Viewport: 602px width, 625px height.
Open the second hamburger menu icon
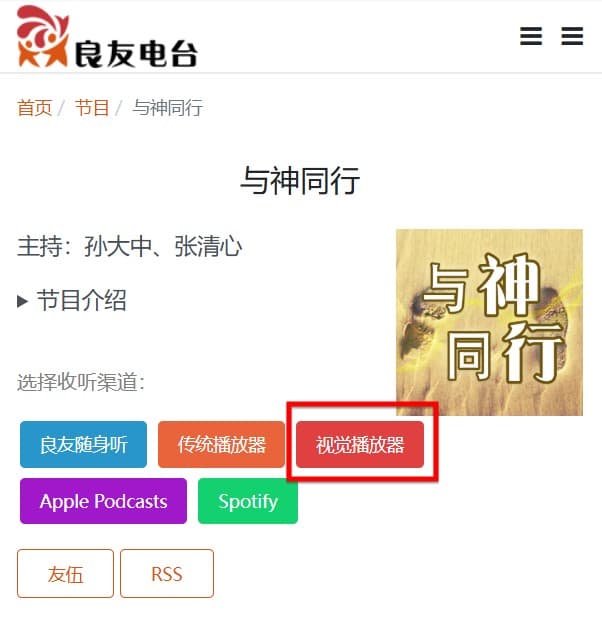[x=572, y=36]
